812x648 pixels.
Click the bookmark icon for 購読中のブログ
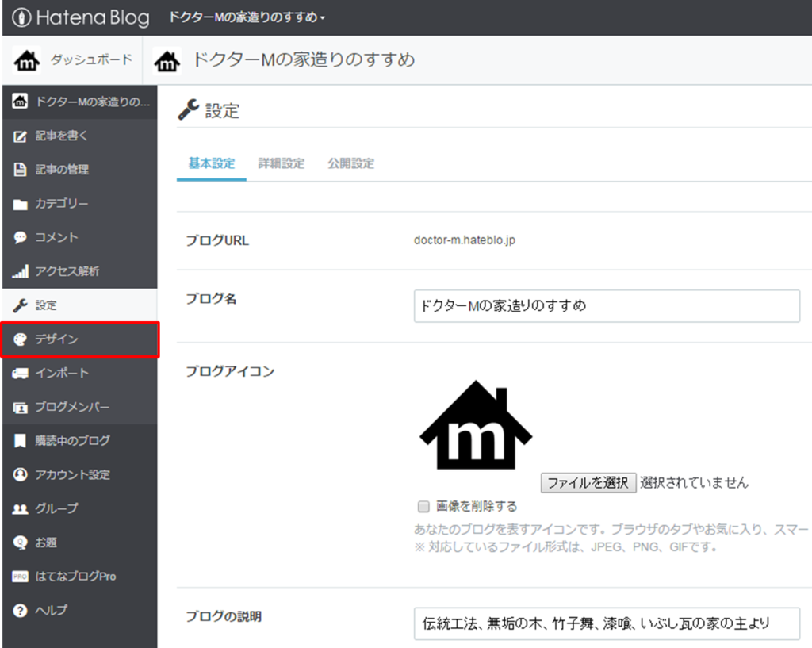pyautogui.click(x=20, y=441)
